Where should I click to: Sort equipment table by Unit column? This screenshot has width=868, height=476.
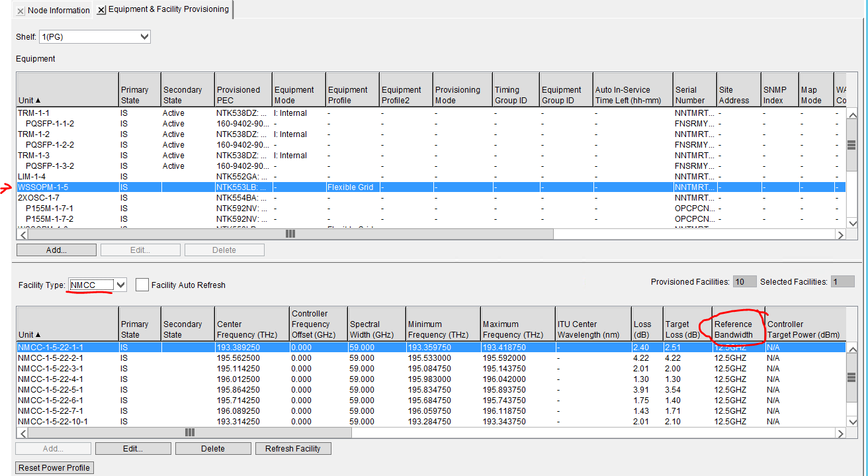click(x=67, y=89)
